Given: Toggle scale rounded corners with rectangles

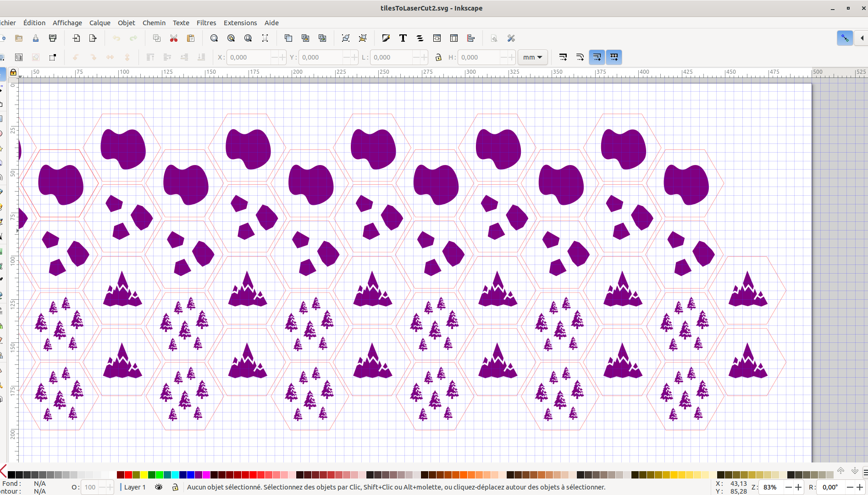Looking at the screenshot, I should (580, 57).
